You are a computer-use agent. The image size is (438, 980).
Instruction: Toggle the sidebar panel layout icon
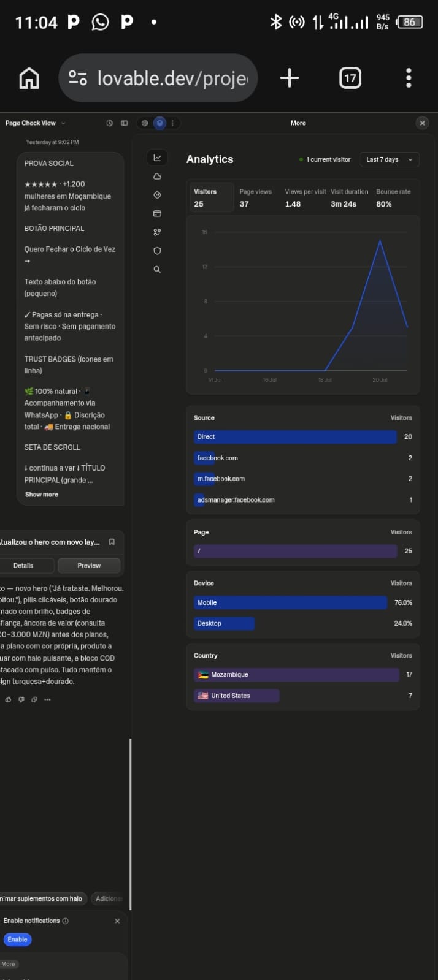[125, 123]
